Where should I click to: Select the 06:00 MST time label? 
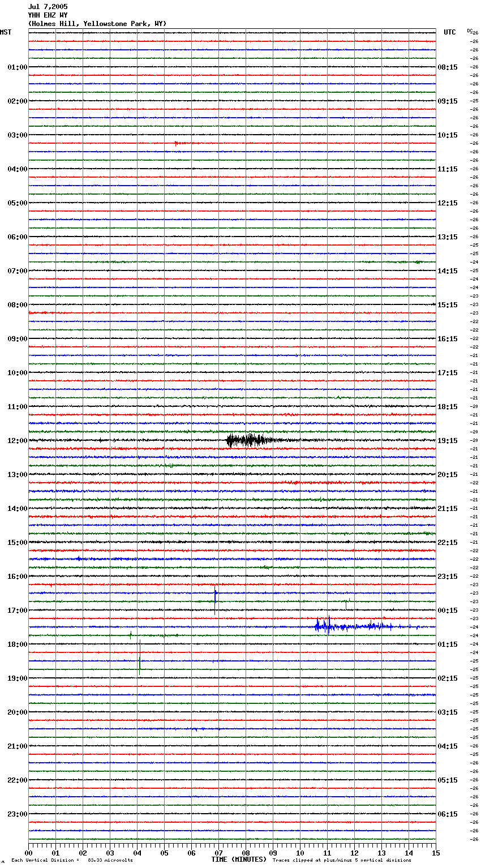18,237
